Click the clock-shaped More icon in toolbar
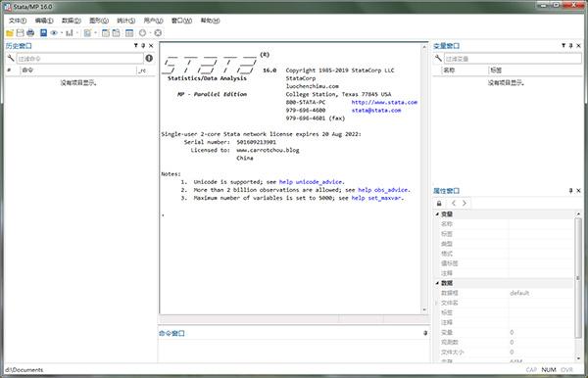 [142, 33]
